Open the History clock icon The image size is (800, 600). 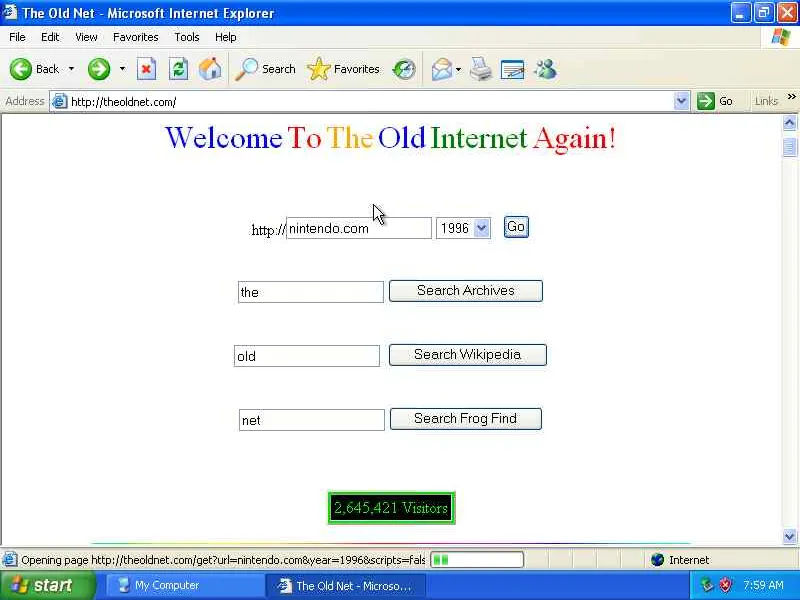pyautogui.click(x=404, y=69)
